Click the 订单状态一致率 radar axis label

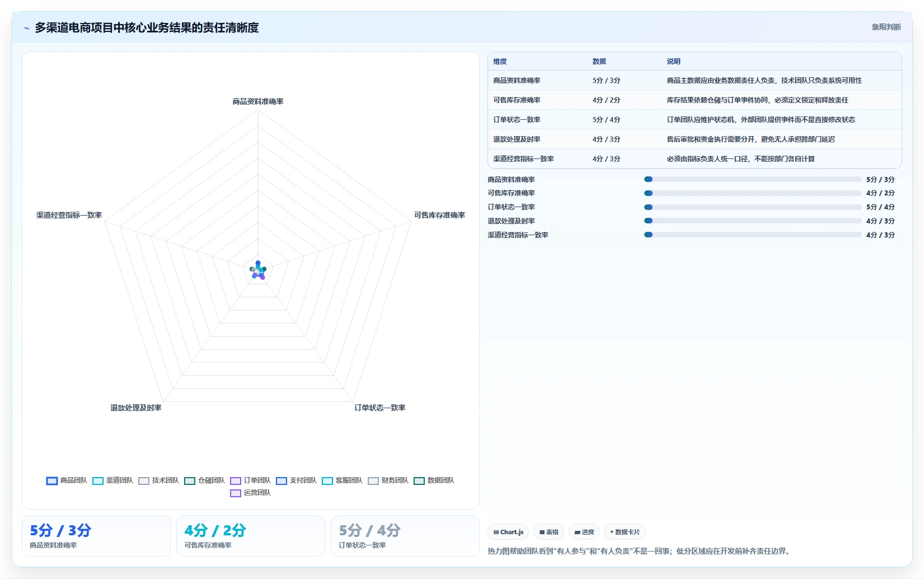tap(380, 408)
